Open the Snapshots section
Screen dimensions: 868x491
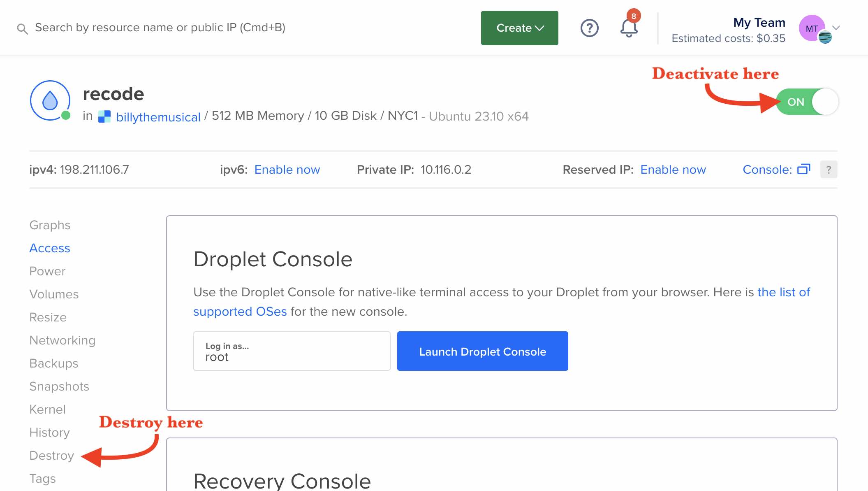tap(59, 386)
